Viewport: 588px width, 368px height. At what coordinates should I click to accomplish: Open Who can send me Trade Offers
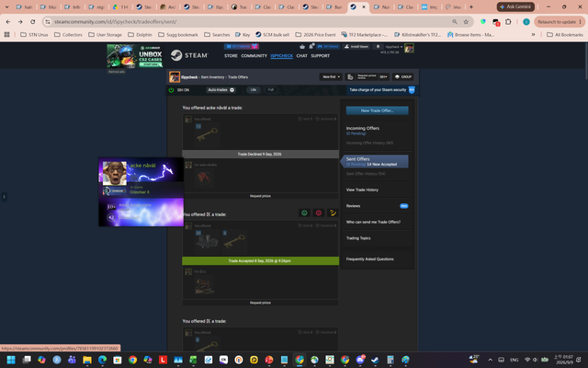[x=373, y=222]
